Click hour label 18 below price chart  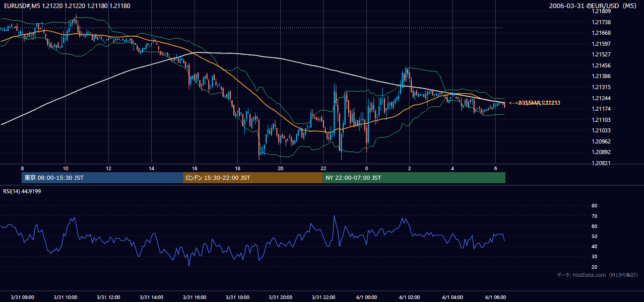tap(237, 168)
